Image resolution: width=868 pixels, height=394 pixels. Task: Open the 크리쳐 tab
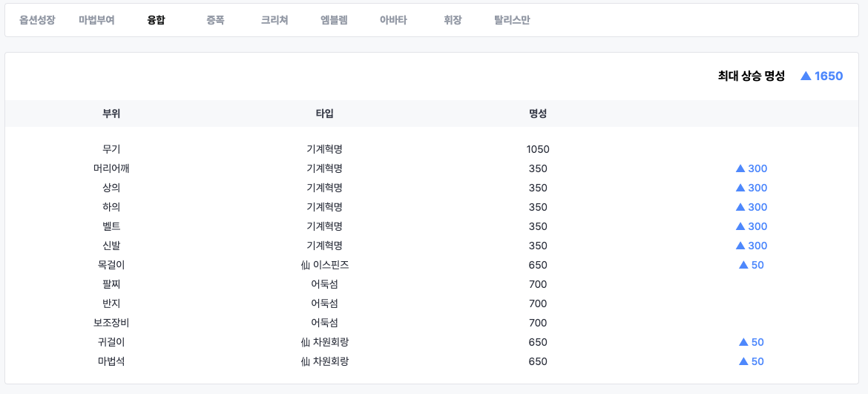[274, 21]
